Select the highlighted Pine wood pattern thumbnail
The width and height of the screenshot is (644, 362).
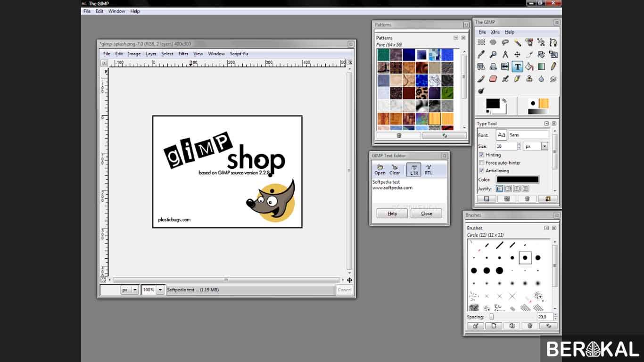pos(434,119)
